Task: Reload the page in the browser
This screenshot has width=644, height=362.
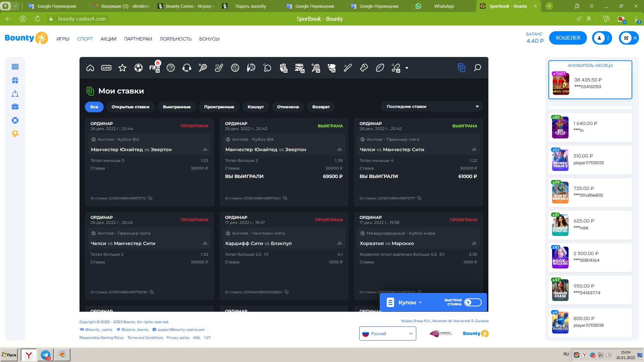Action: (x=38, y=19)
